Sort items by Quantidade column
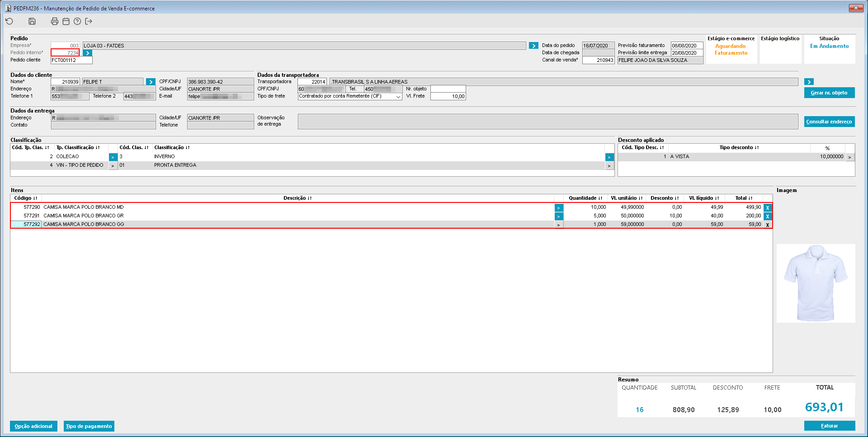Image resolution: width=868 pixels, height=437 pixels. 585,198
